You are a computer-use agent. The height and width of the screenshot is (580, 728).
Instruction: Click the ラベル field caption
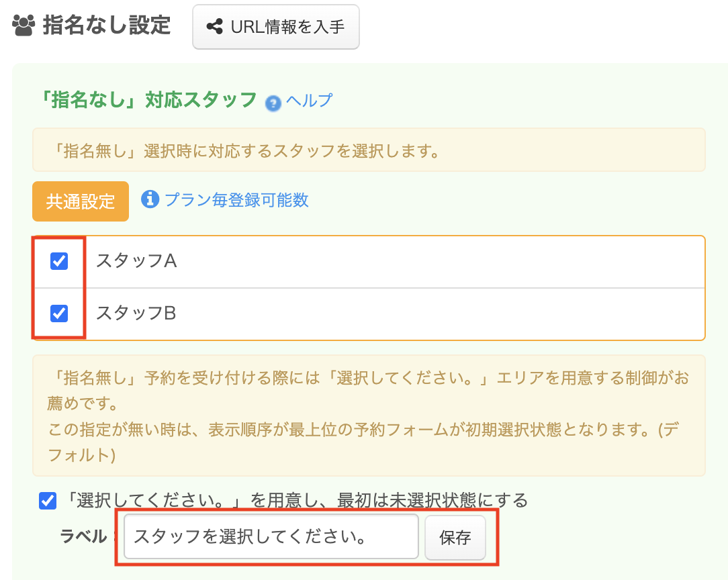83,536
